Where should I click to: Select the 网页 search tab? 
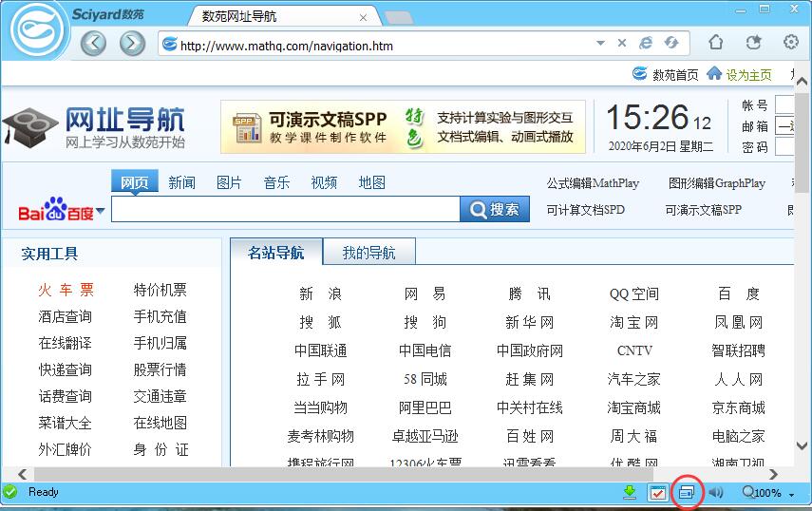tap(135, 182)
